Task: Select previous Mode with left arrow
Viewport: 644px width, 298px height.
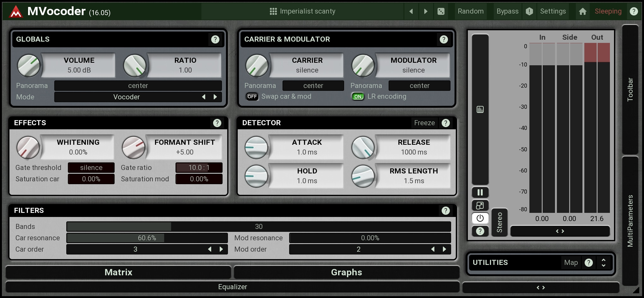Action: click(204, 97)
